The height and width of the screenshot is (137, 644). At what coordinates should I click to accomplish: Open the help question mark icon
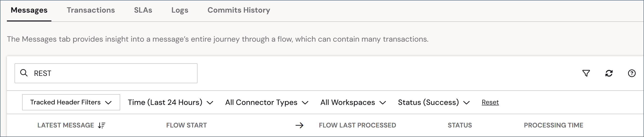[631, 73]
